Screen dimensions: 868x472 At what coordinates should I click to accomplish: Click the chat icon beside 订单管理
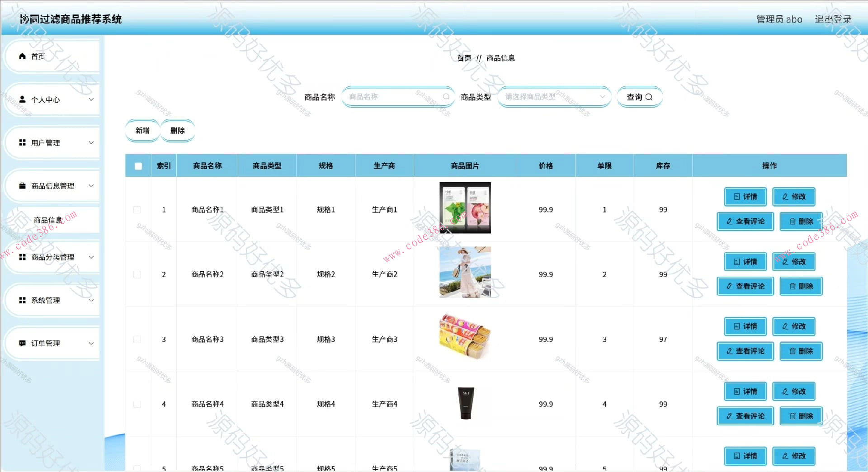point(22,343)
